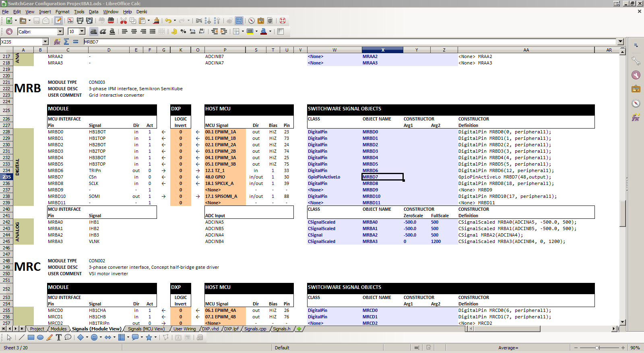
Task: Expand the font size dropdown
Action: pyautogui.click(x=82, y=31)
